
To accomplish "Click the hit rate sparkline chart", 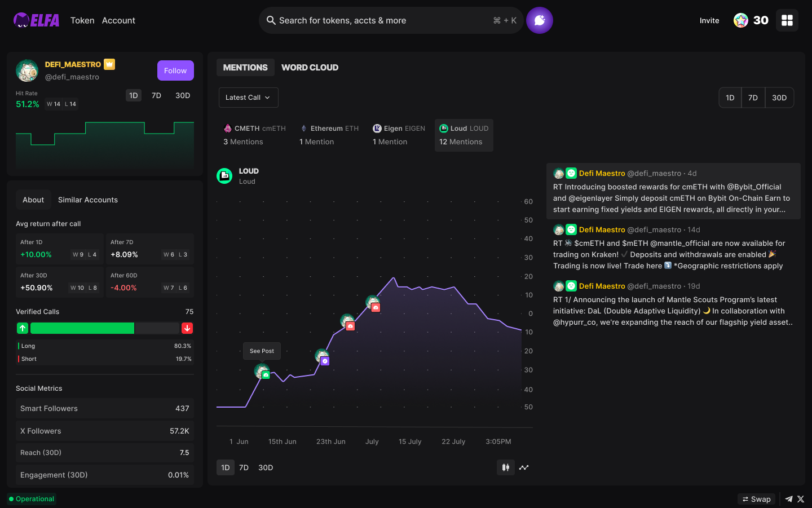I will (105, 144).
